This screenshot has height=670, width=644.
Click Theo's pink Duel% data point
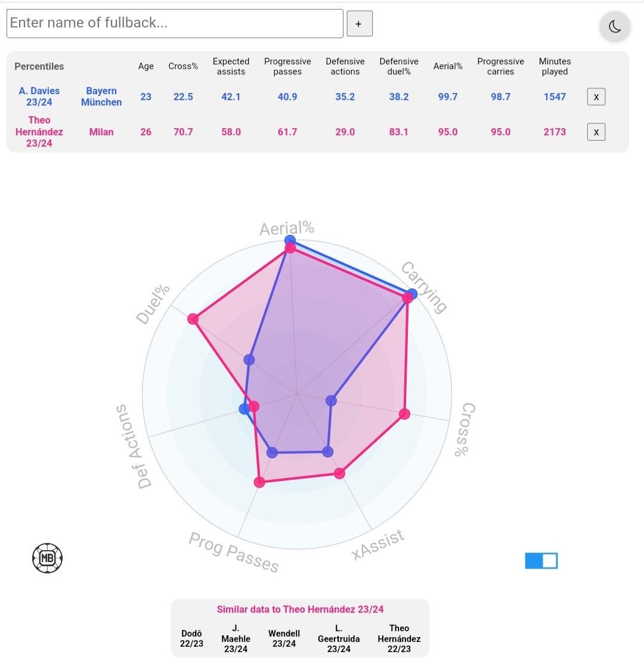point(193,319)
